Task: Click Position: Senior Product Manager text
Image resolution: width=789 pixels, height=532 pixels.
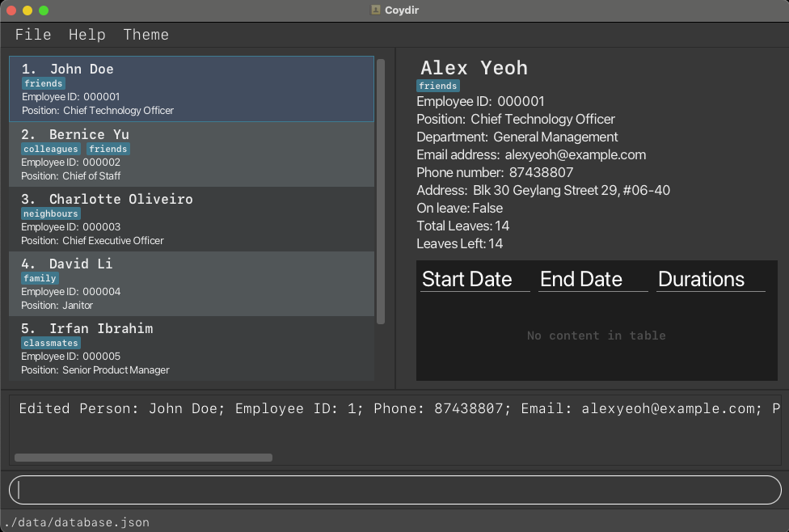Action: (95, 370)
